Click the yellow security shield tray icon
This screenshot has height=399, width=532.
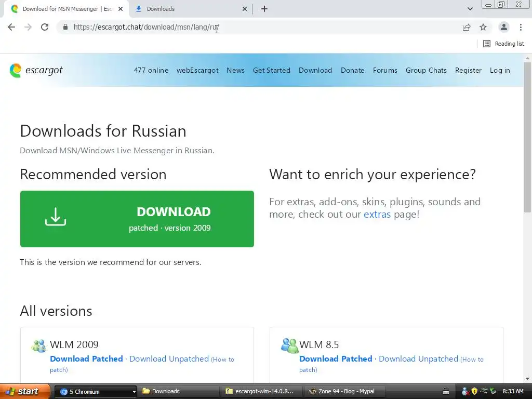(x=474, y=392)
